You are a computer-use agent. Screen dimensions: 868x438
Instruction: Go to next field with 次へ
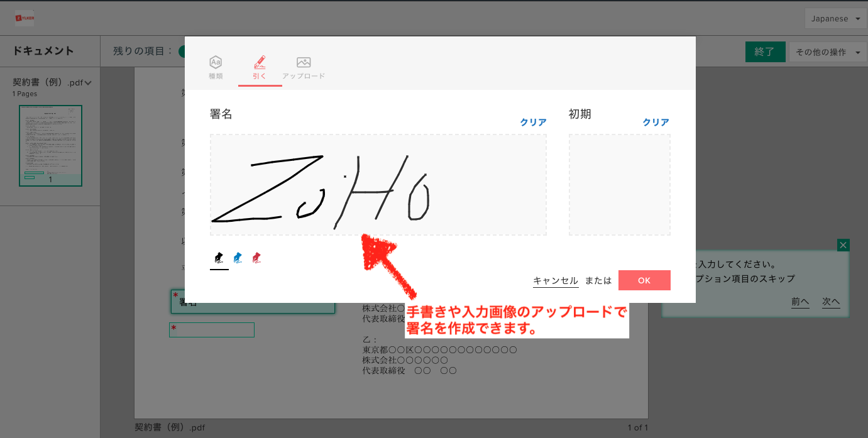tap(831, 302)
